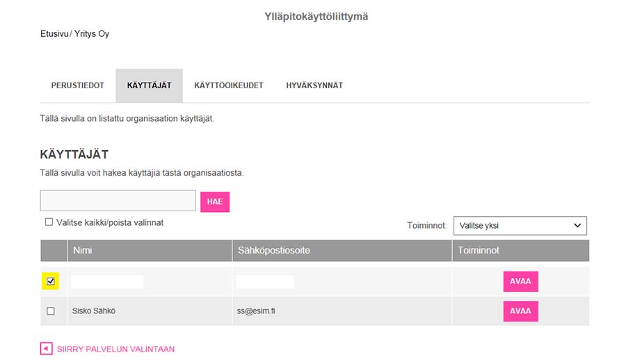Select the Käyttäjät tab
626x364 pixels.
coord(150,85)
